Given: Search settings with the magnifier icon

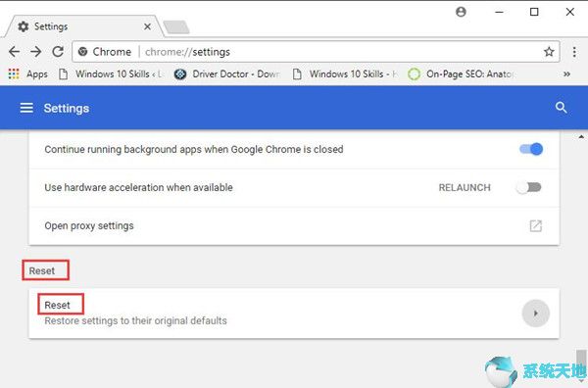Looking at the screenshot, I should [x=561, y=108].
